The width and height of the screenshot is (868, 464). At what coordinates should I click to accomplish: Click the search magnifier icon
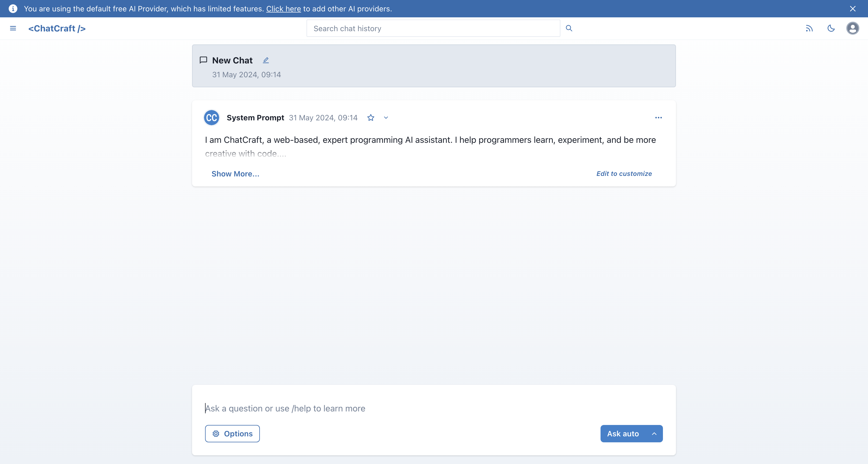pyautogui.click(x=569, y=28)
